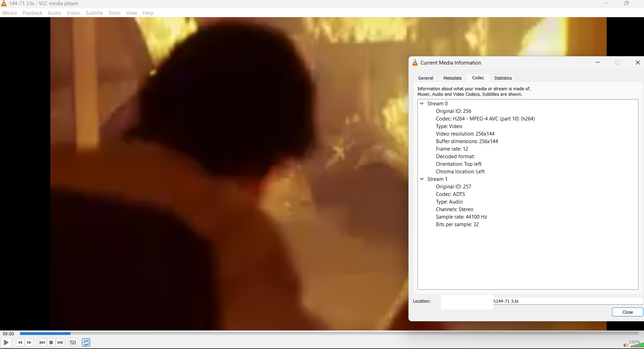Open the Audio menu

click(54, 13)
